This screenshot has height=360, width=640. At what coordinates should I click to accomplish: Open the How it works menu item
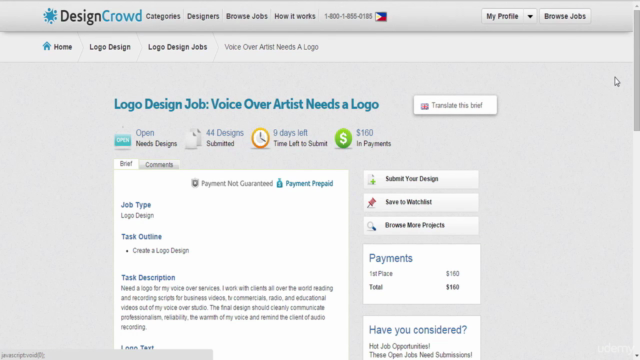coord(295,16)
